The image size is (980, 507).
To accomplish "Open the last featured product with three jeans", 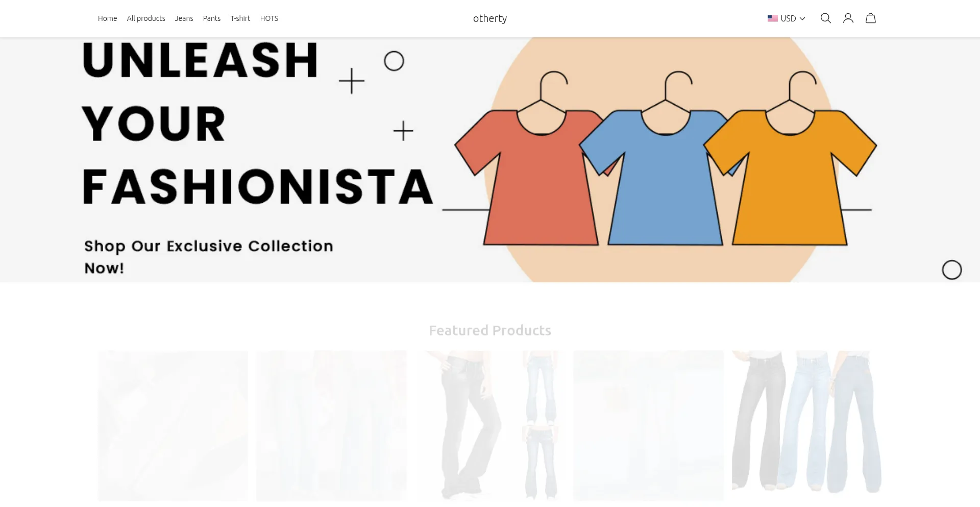I will (x=807, y=425).
